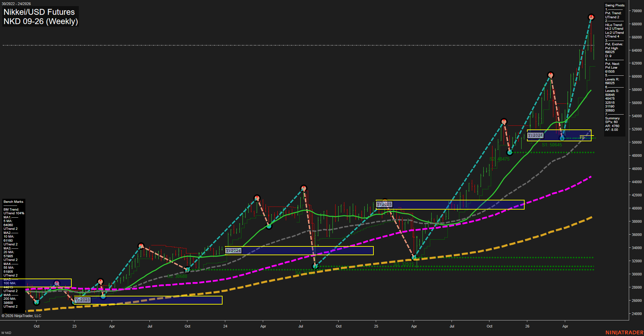Click the 100 MA: label in Bench Marks
The width and height of the screenshot is (644, 336).
[x=10, y=283]
